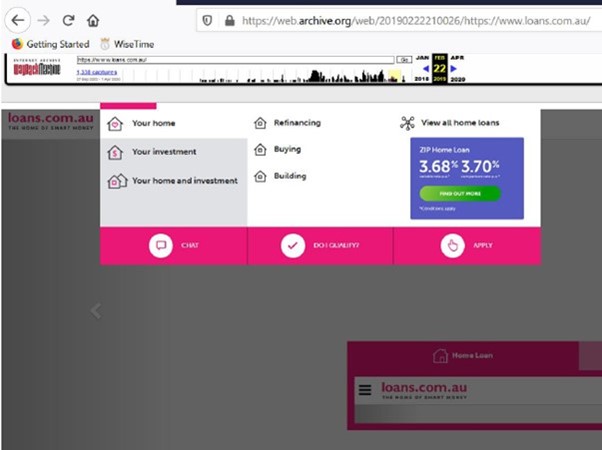602x450 pixels.
Task: Click the carousel previous chevron arrow
Action: point(96,311)
